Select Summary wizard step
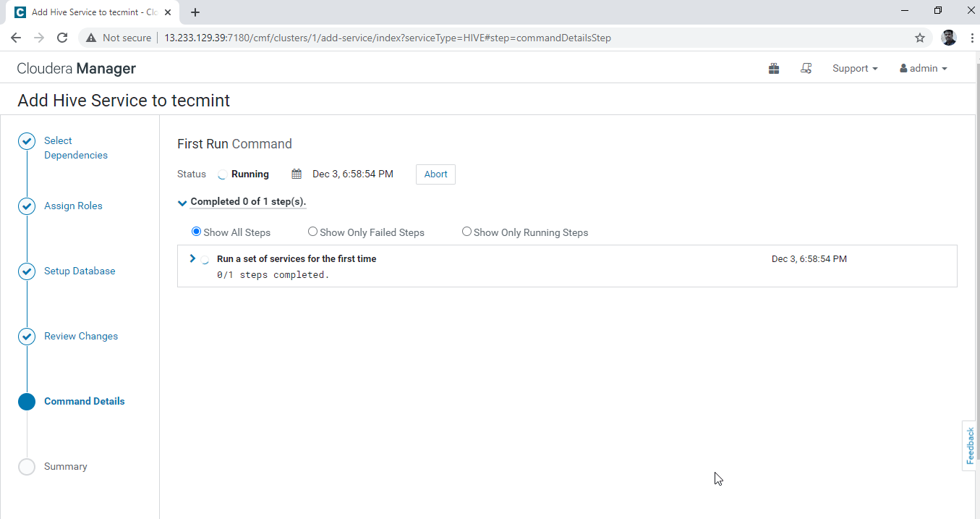Viewport: 980px width, 519px height. [x=65, y=467]
